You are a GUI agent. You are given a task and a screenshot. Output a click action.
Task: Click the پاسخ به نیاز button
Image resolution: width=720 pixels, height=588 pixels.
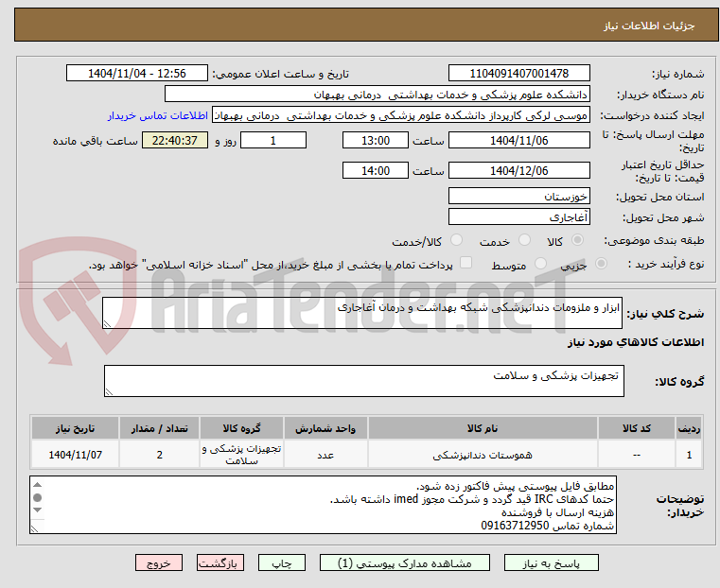[x=551, y=562]
